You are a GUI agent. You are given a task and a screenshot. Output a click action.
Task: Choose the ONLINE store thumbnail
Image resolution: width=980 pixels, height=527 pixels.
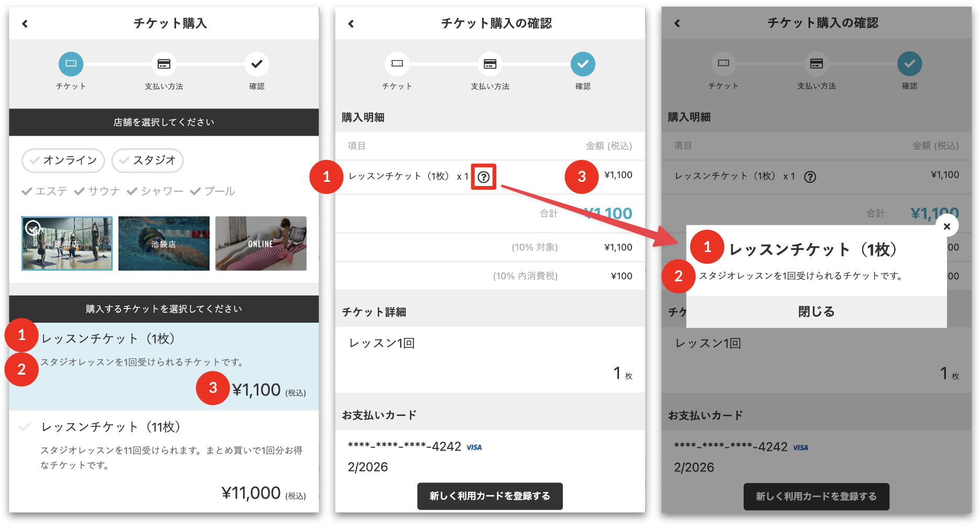click(x=261, y=244)
